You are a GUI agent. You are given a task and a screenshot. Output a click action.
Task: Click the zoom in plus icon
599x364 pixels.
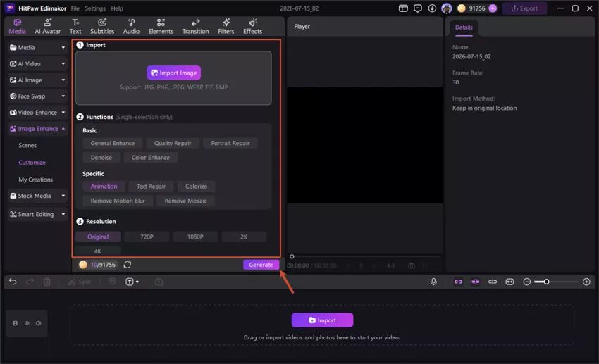pyautogui.click(x=586, y=282)
